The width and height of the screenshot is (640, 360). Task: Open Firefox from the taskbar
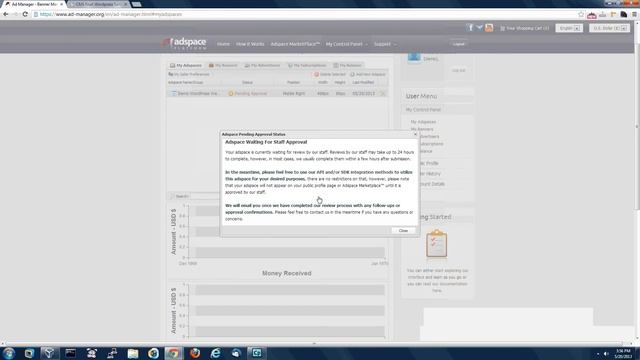(x=195, y=353)
